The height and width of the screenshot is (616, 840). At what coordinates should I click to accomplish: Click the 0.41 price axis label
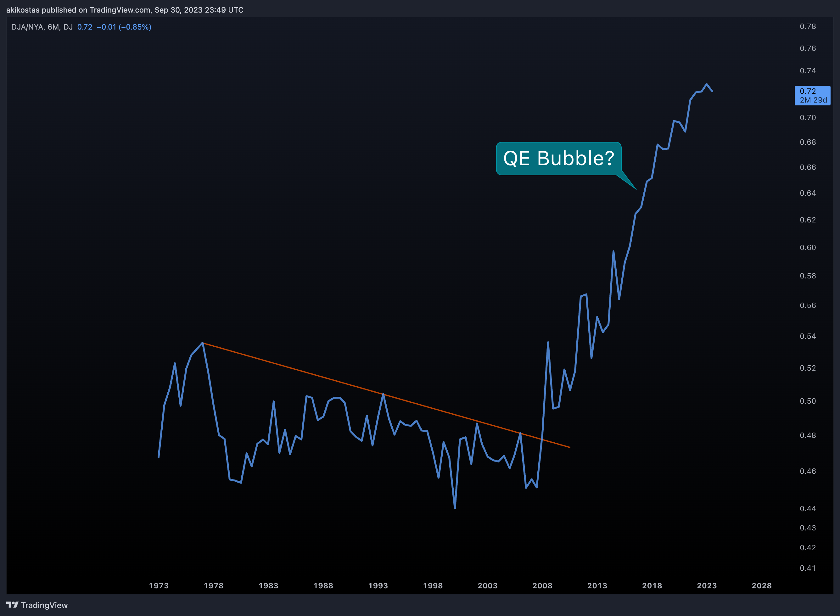click(808, 568)
